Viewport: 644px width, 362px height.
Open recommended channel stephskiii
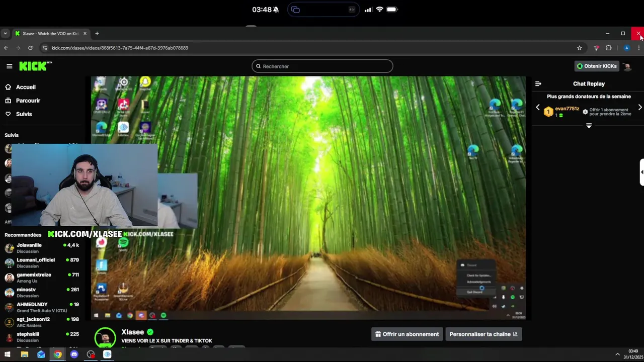coord(42,336)
